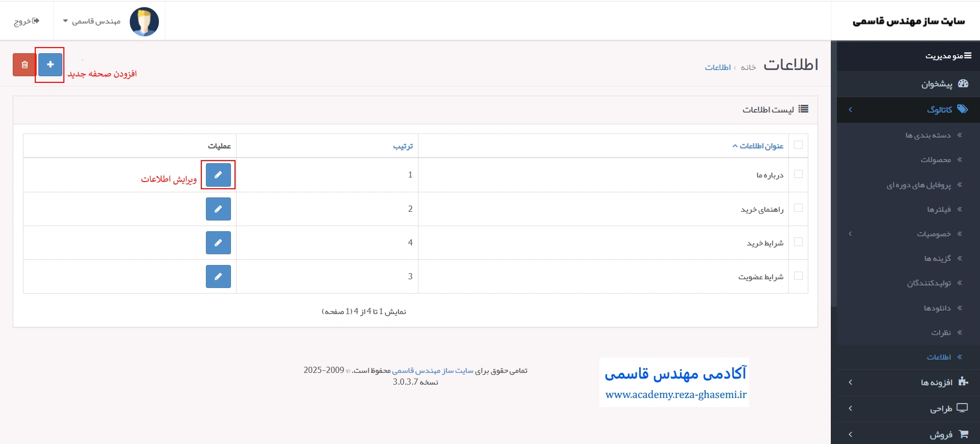Click the shopping cart icon beside فروش
The height and width of the screenshot is (444, 980).
coord(964,434)
